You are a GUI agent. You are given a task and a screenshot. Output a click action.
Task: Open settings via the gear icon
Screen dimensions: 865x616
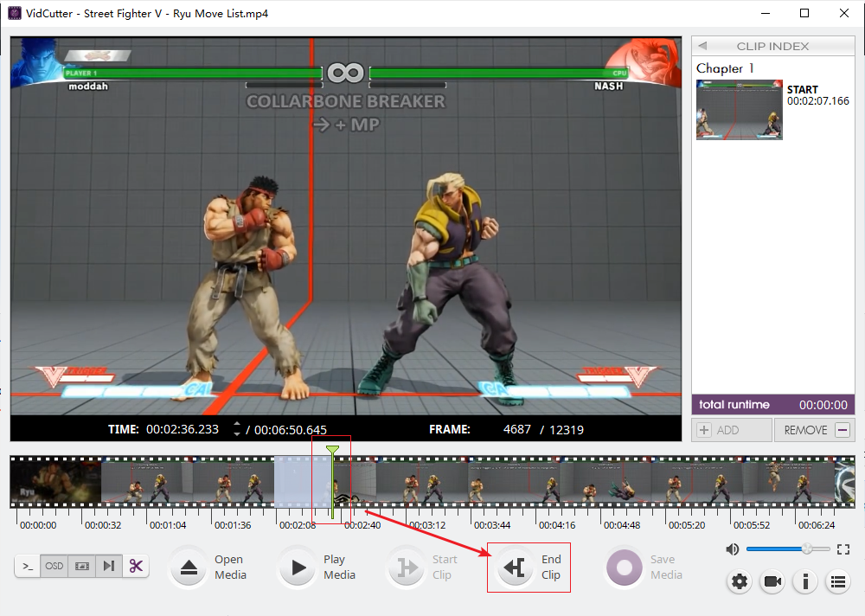coord(740,581)
